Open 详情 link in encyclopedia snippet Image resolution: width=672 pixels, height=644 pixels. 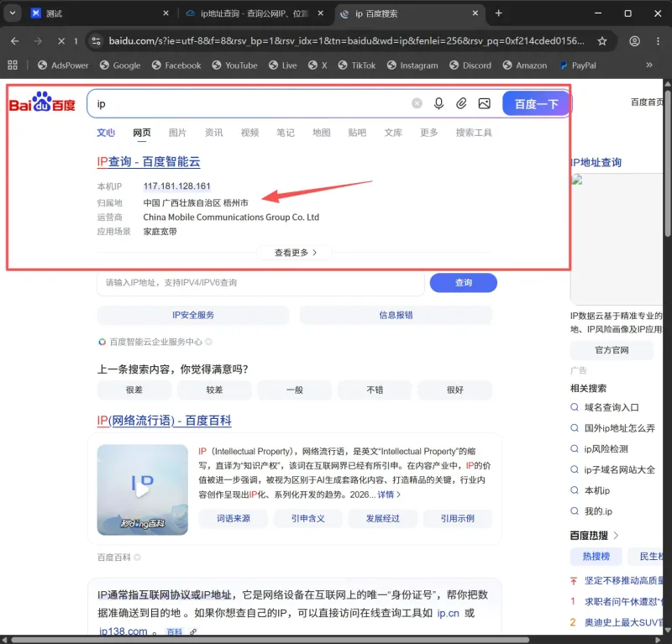389,495
